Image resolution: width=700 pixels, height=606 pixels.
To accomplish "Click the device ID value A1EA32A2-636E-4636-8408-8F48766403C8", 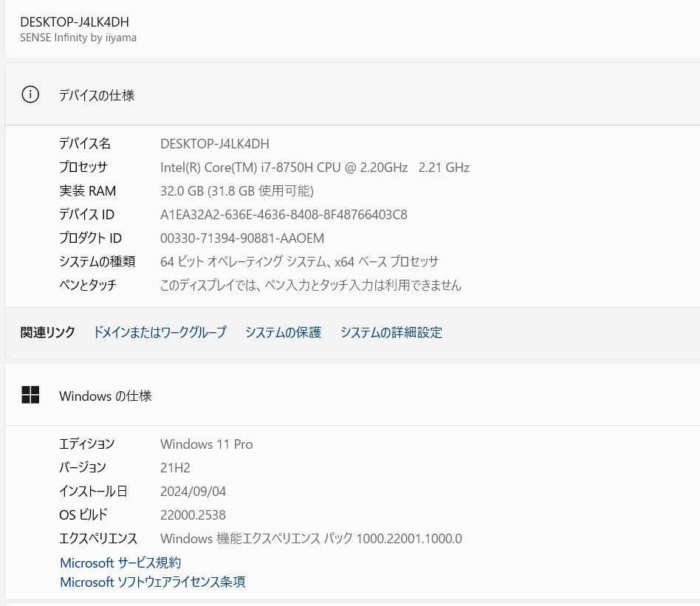I will coord(284,215).
